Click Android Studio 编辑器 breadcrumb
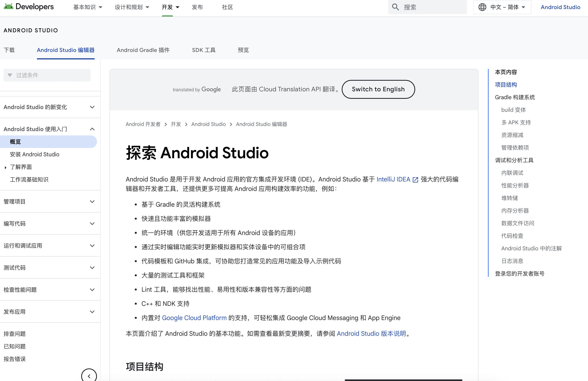 pyautogui.click(x=261, y=124)
